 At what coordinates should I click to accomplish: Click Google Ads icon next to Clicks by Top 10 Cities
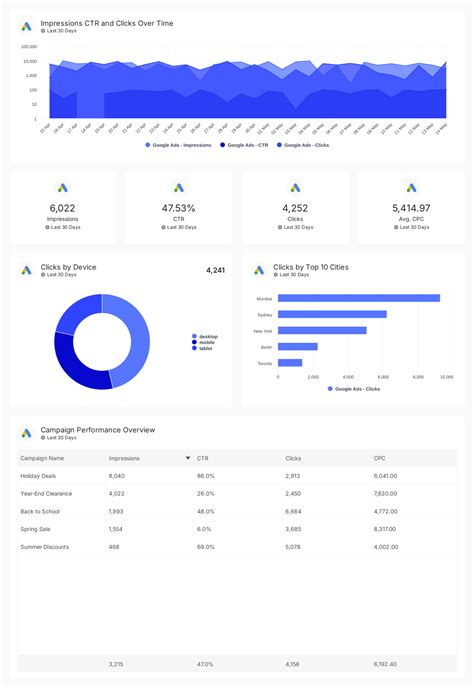[x=259, y=270]
